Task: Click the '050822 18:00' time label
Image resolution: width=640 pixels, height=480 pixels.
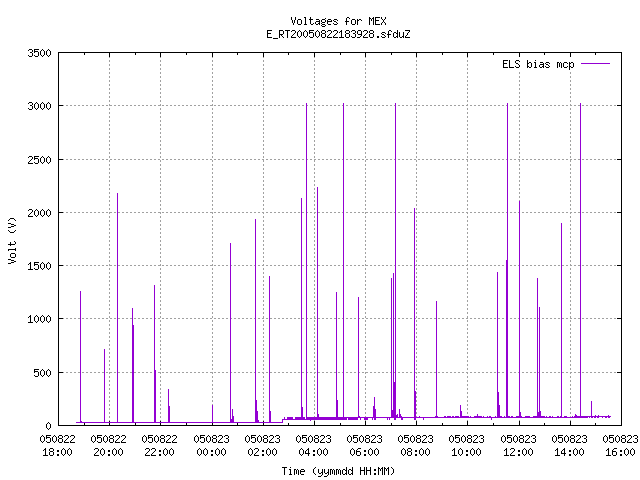Action: point(58,446)
